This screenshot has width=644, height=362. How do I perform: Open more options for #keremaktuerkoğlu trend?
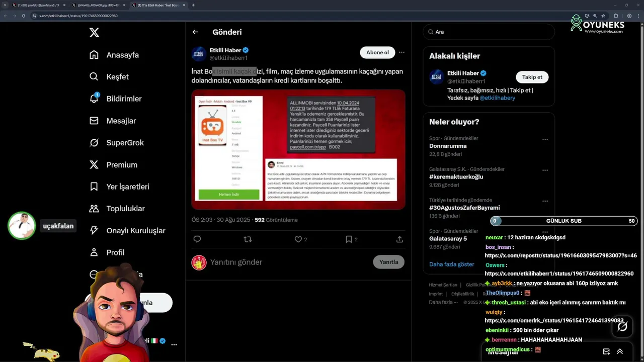545,170
